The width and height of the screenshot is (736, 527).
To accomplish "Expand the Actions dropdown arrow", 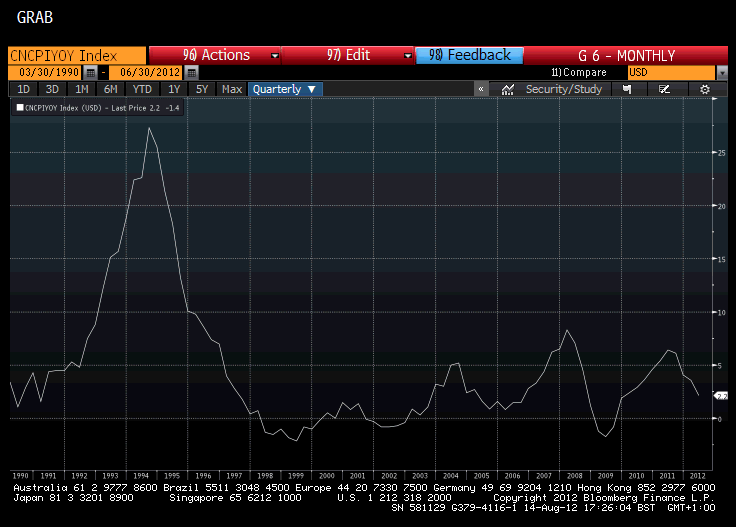I will (275, 56).
